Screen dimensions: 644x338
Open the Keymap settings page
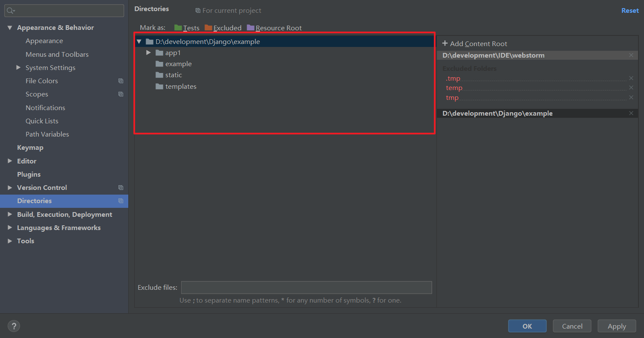coord(30,147)
